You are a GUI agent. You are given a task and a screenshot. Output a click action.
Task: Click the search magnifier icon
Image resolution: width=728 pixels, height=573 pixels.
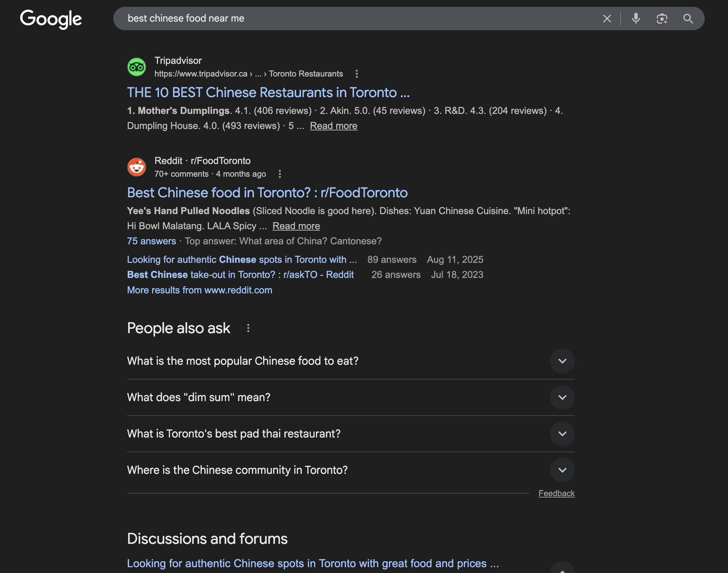(688, 19)
